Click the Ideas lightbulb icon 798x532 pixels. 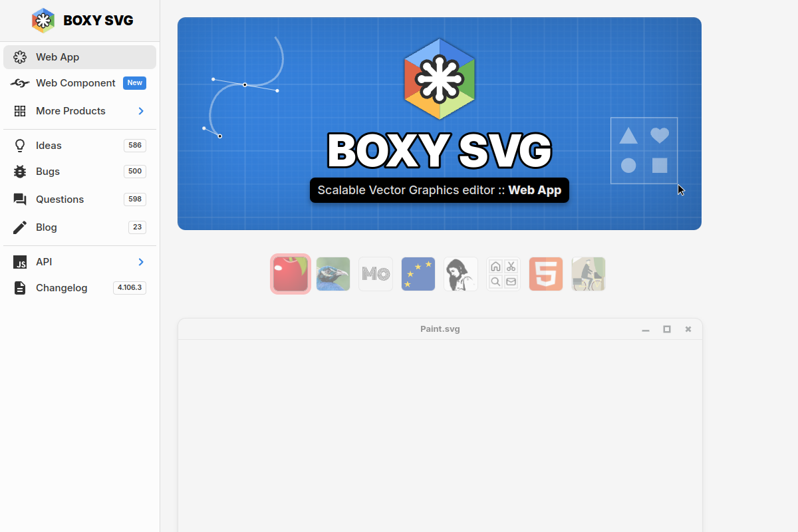coord(20,146)
